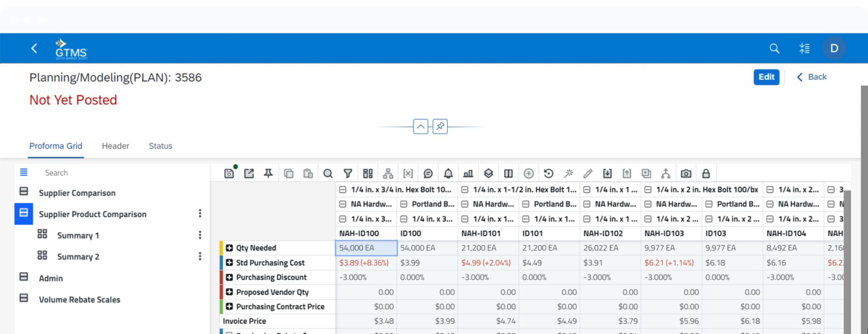Expand the Qty Needed row
Viewport: 868px width, 334px height.
tap(229, 248)
